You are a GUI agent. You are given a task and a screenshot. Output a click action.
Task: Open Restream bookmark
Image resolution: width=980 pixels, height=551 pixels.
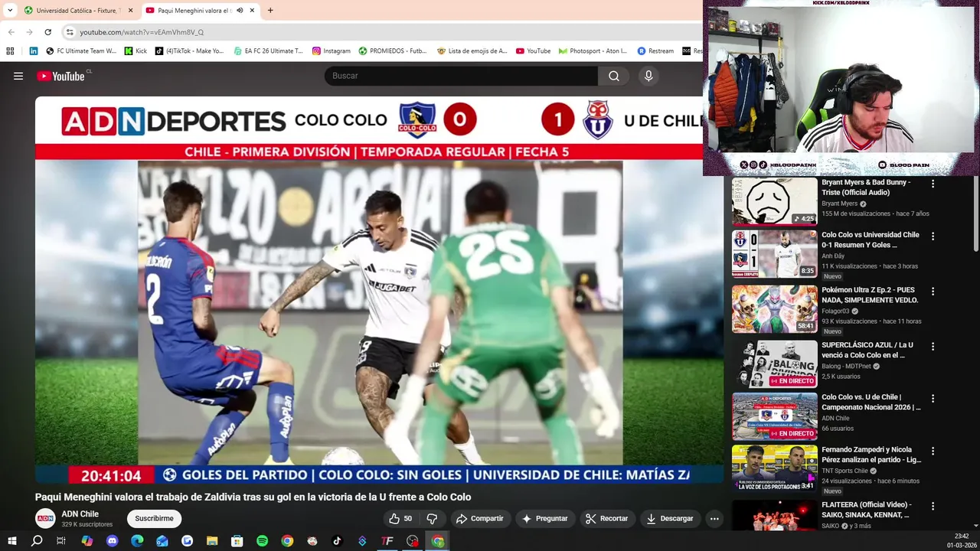[655, 51]
